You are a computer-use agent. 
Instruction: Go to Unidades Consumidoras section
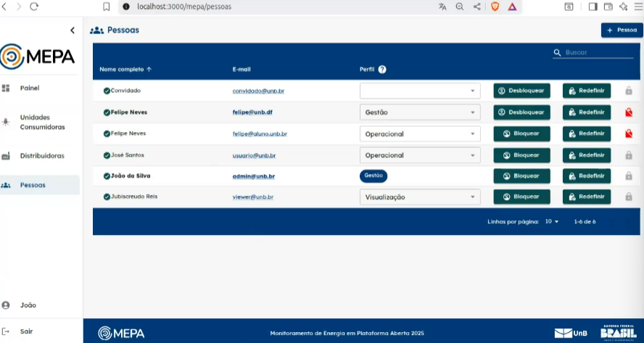pyautogui.click(x=42, y=122)
